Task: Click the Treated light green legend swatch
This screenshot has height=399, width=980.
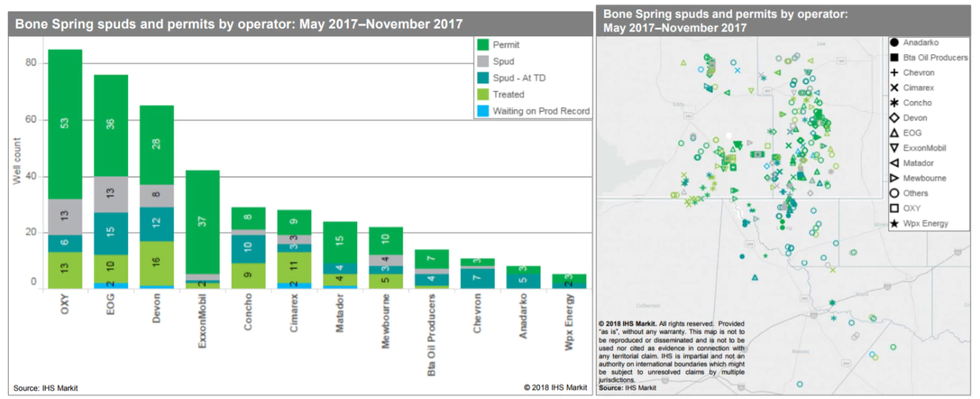Action: tap(482, 95)
